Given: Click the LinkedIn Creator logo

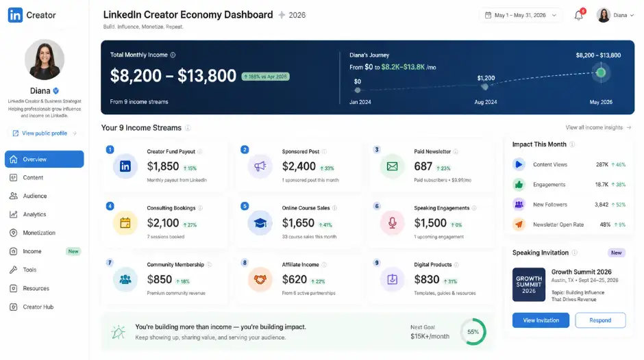Looking at the screenshot, I should (x=32, y=15).
